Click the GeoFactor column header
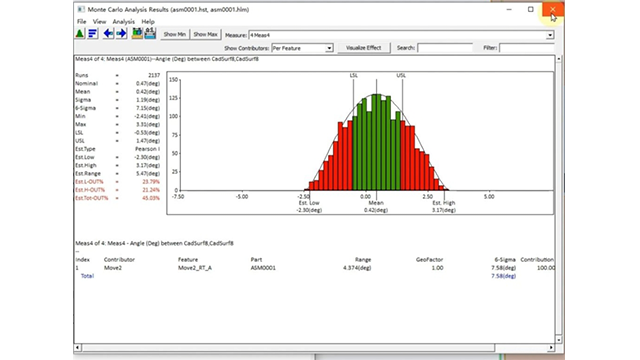 pos(429,260)
